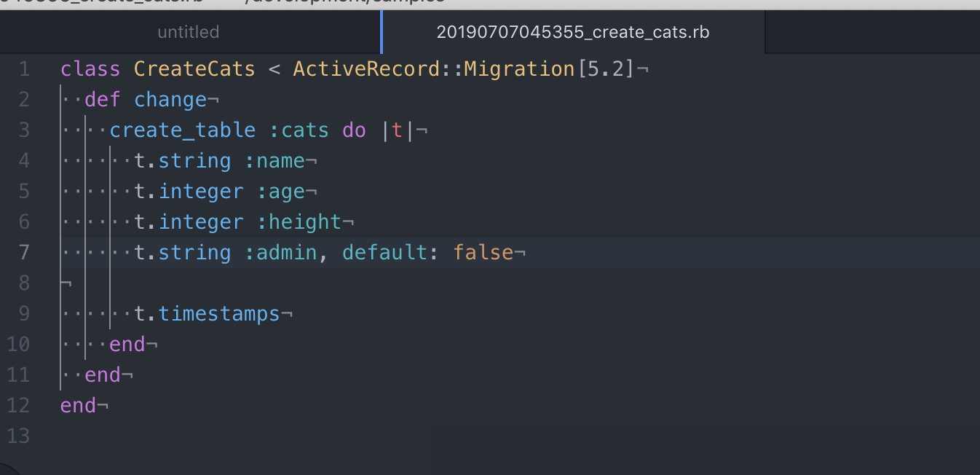Select the 20190707045355_create_cats.rb tab
The width and height of the screenshot is (980, 475).
pyautogui.click(x=572, y=32)
